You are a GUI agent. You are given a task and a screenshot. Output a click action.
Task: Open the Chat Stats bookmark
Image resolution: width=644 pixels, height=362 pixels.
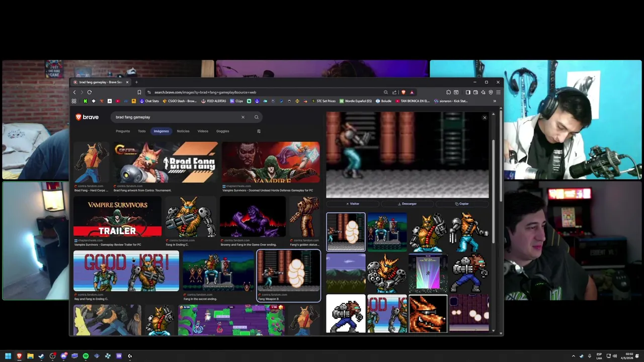tap(149, 101)
